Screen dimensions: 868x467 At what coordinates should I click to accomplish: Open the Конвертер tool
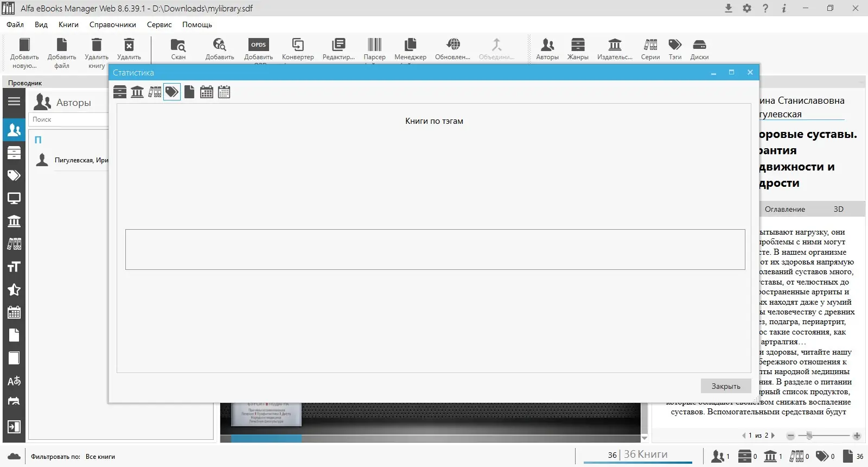click(298, 49)
